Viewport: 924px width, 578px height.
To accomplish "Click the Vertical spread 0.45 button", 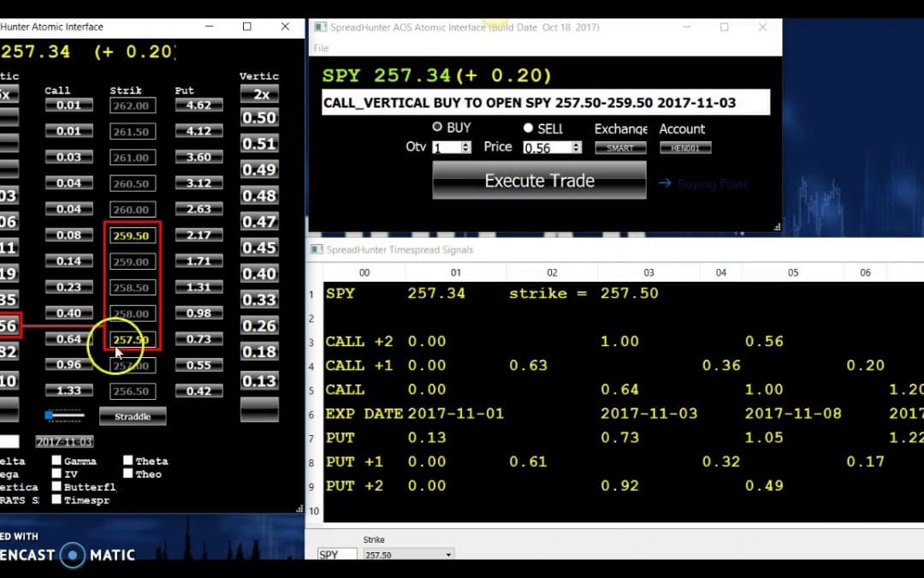I will point(259,247).
